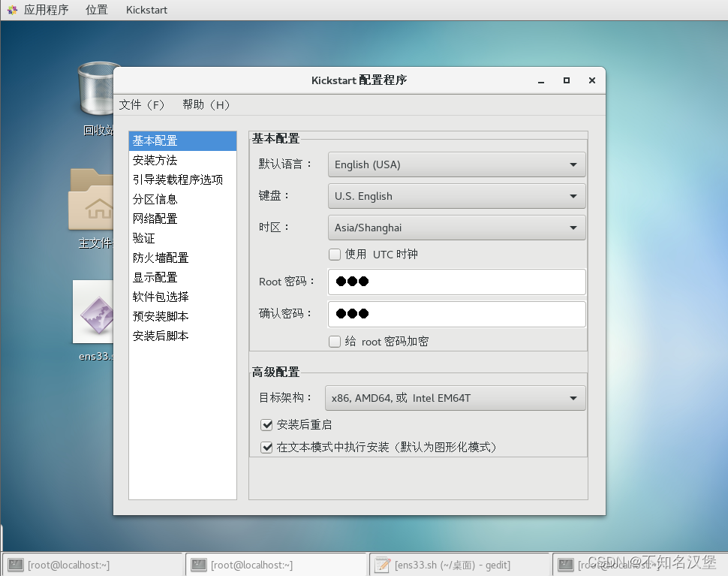Switch to ens33.sh gedit window in taskbar
Image resolution: width=728 pixels, height=576 pixels.
(459, 565)
